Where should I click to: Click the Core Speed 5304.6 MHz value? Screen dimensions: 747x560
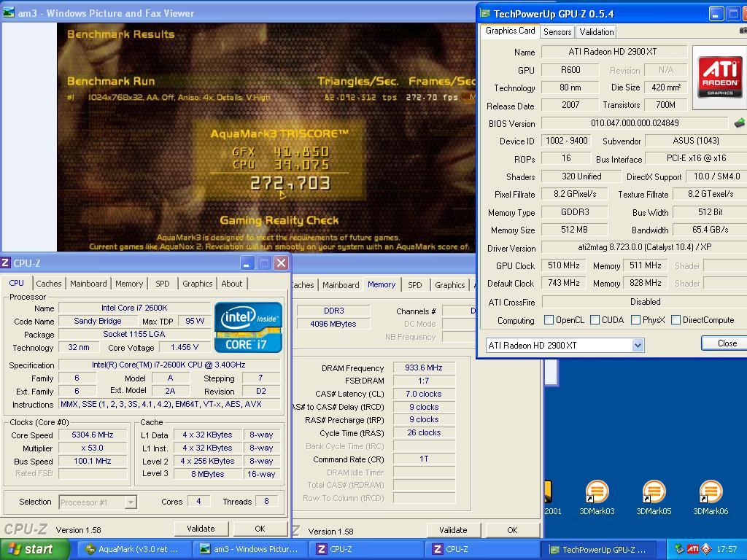point(93,435)
